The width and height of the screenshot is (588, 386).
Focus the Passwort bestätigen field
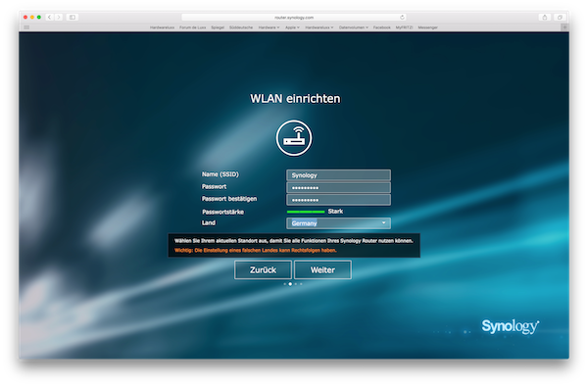338,200
